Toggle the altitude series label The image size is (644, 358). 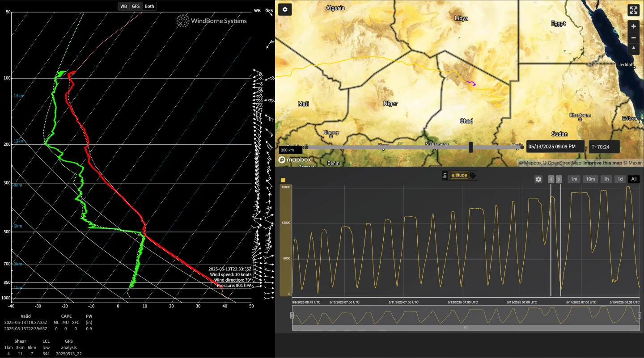pyautogui.click(x=459, y=176)
